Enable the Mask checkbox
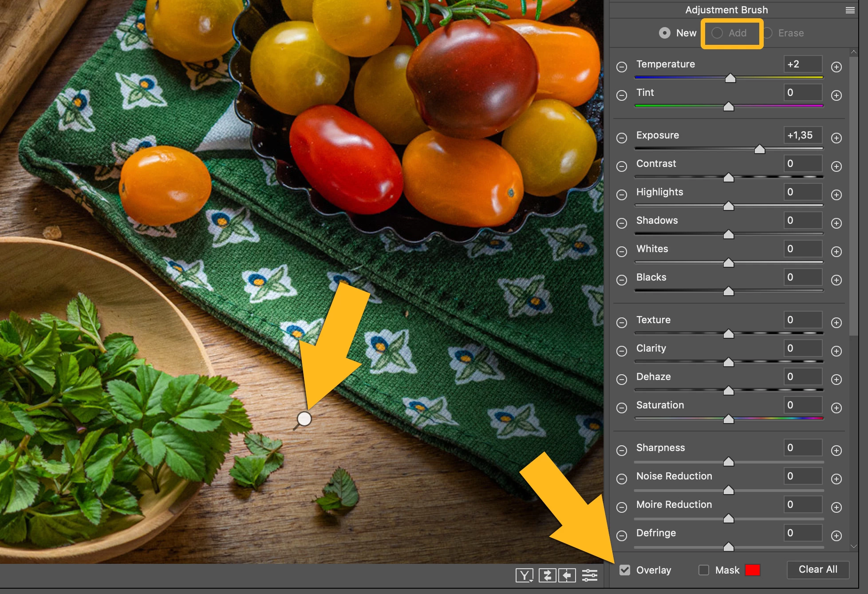 [x=704, y=570]
